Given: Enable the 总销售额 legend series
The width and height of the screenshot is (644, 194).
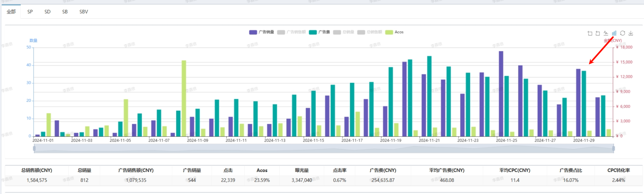Looking at the screenshot, I should 370,32.
